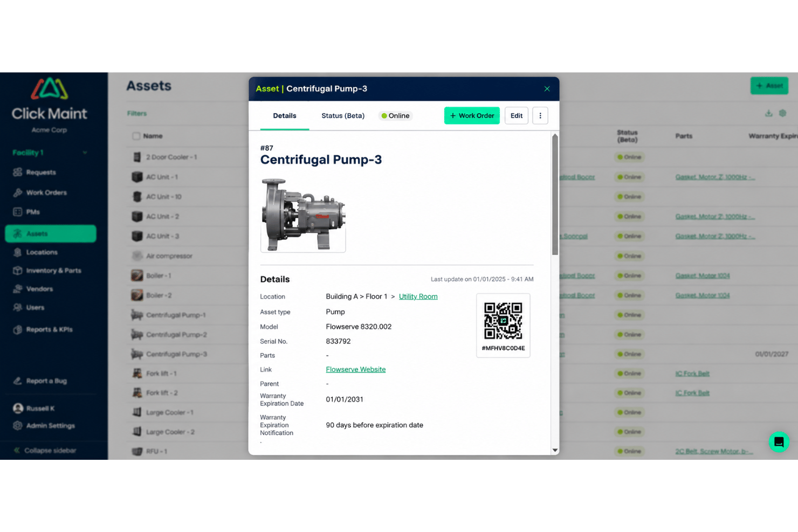Open Reports & KPIs in the sidebar
Viewport: 798px width, 532px height.
[x=49, y=329]
